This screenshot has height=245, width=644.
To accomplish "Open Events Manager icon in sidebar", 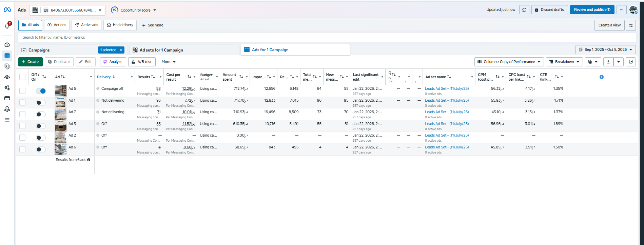I will tap(7, 109).
